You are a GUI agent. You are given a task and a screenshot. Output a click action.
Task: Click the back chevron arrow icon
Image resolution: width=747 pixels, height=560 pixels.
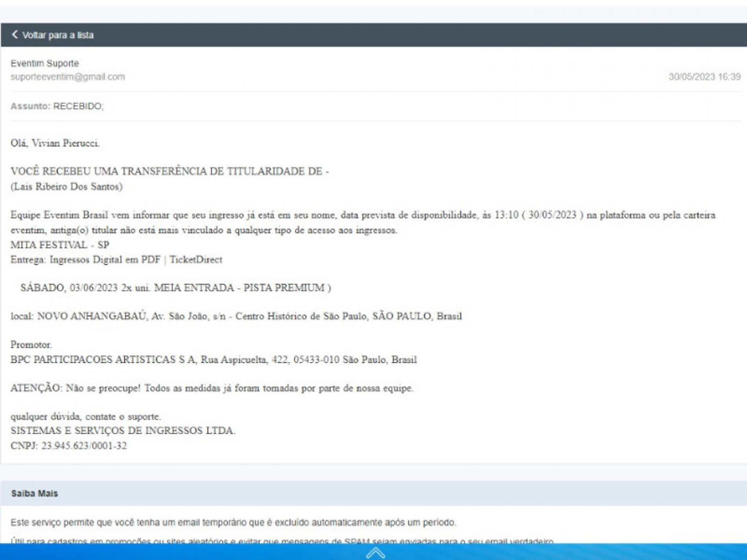coord(15,35)
